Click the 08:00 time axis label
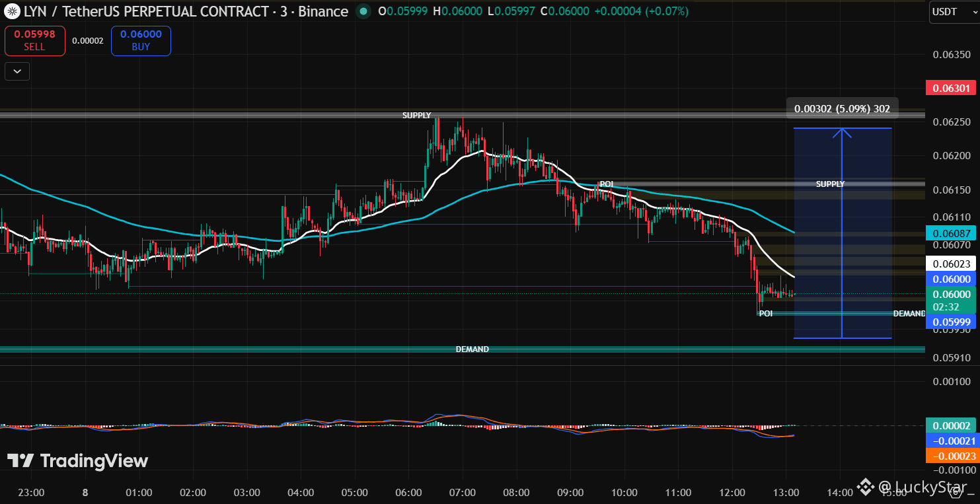The height and width of the screenshot is (504, 980). (516, 492)
